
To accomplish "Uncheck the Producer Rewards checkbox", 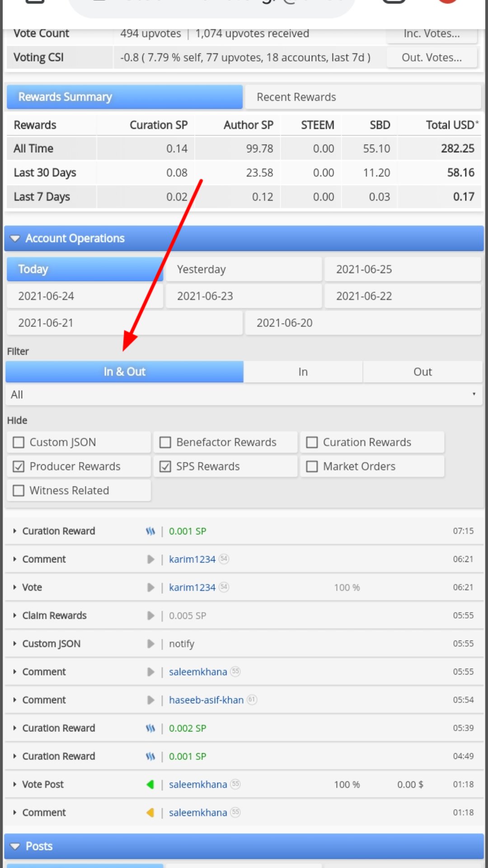I will point(19,467).
